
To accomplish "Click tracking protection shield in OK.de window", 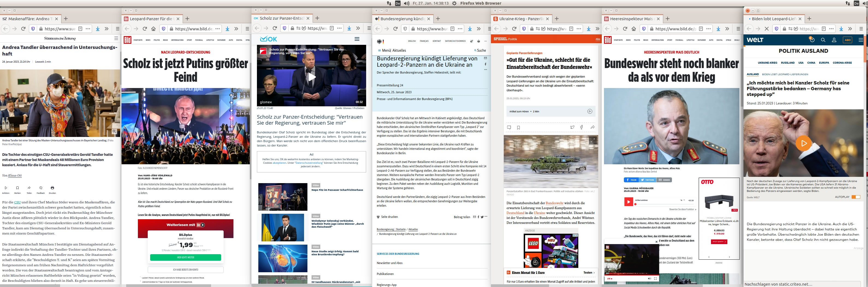I will [285, 28].
